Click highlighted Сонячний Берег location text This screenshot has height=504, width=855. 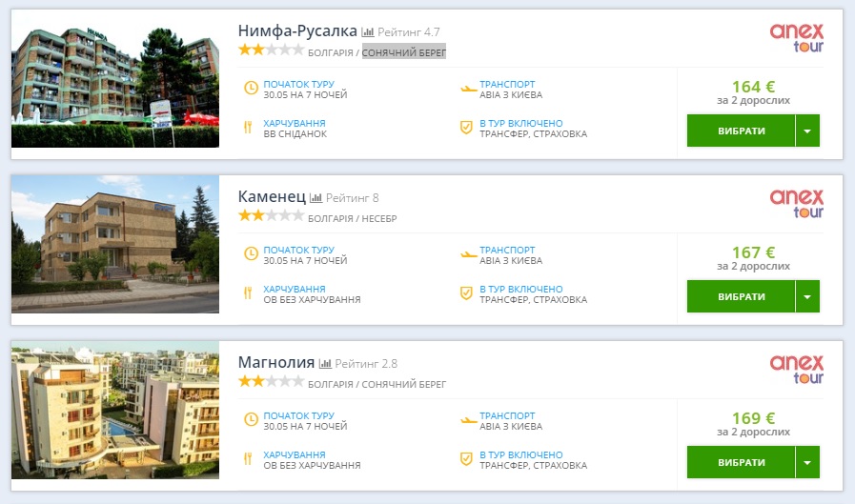[x=404, y=52]
